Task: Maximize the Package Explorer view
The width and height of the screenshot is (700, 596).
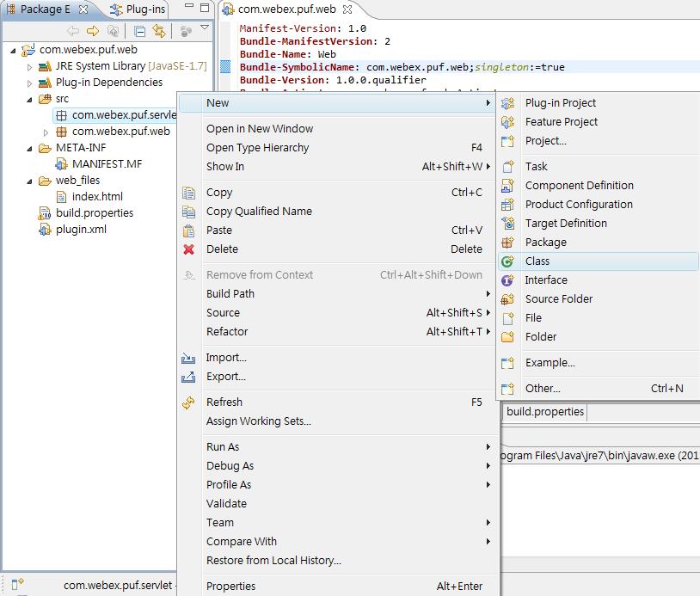Action: pyautogui.click(x=205, y=8)
